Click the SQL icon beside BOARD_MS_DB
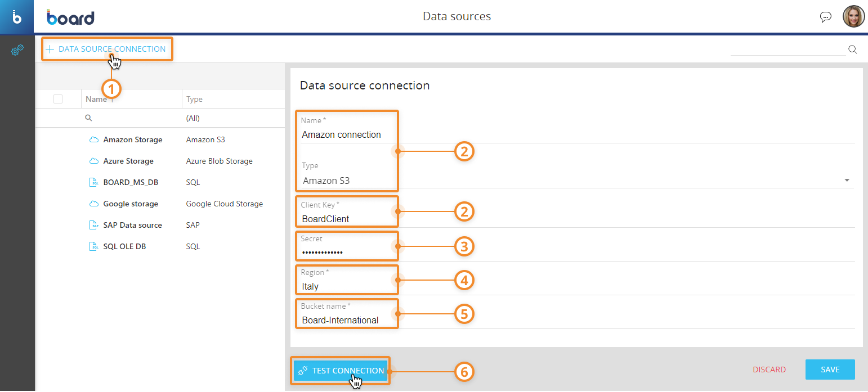This screenshot has height=392, width=868. tap(94, 182)
